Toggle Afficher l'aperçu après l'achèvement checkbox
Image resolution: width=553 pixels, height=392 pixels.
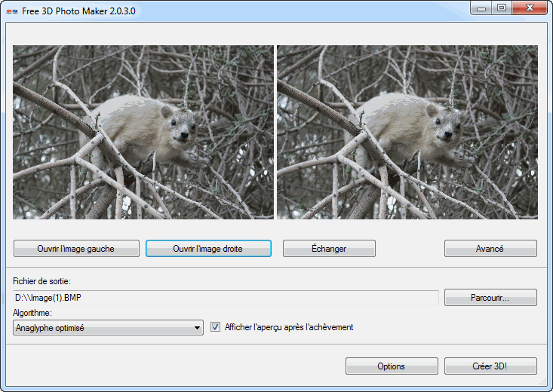tap(216, 327)
